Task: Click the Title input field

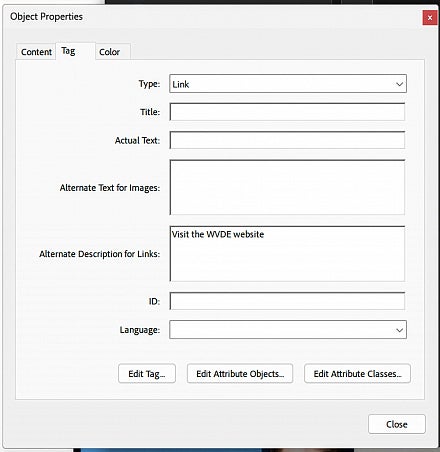Action: (287, 112)
